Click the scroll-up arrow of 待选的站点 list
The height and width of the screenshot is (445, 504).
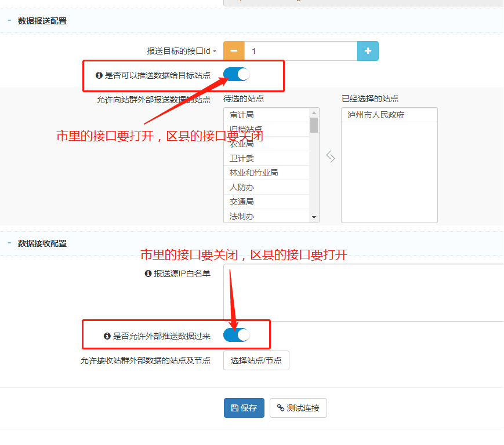314,113
